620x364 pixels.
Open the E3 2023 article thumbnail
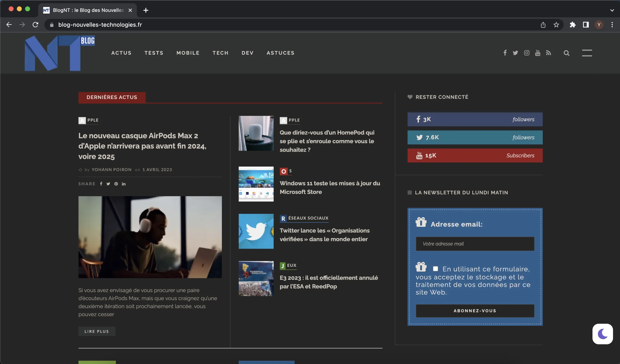256,279
